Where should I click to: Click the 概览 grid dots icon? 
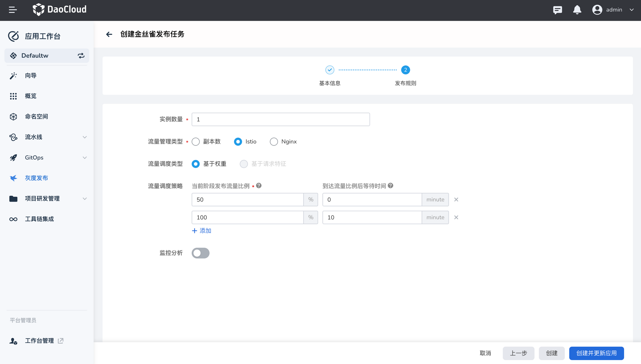click(13, 96)
